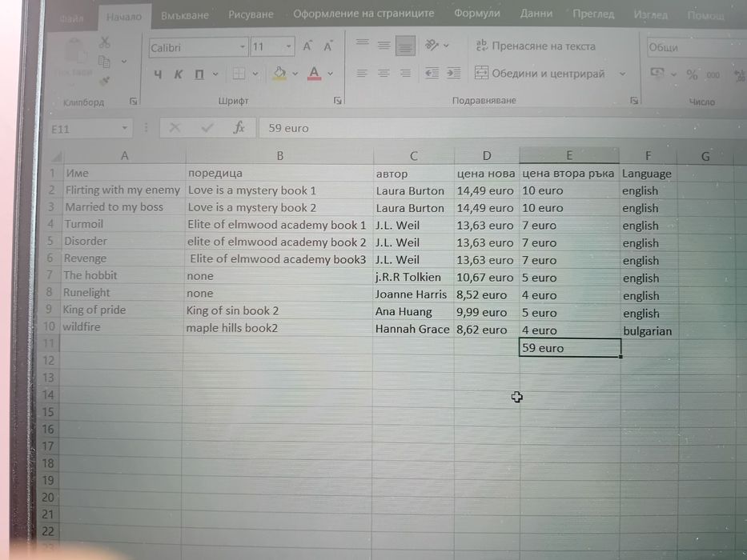Click Обедини и центрирай merge button
This screenshot has width=747, height=560.
pos(540,74)
